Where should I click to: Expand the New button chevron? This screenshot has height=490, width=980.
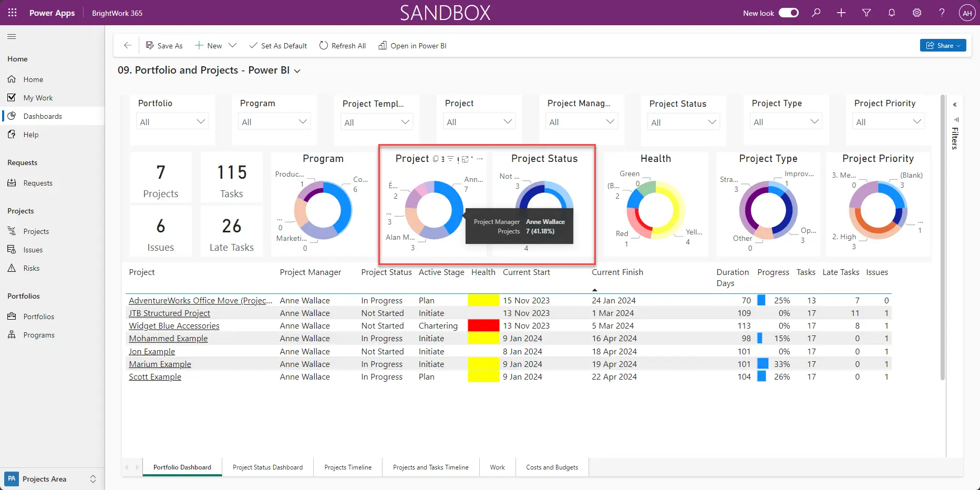click(232, 46)
